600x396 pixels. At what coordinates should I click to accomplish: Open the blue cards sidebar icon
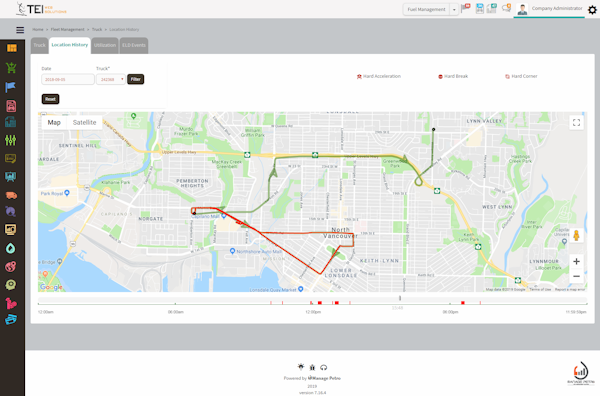(x=11, y=319)
